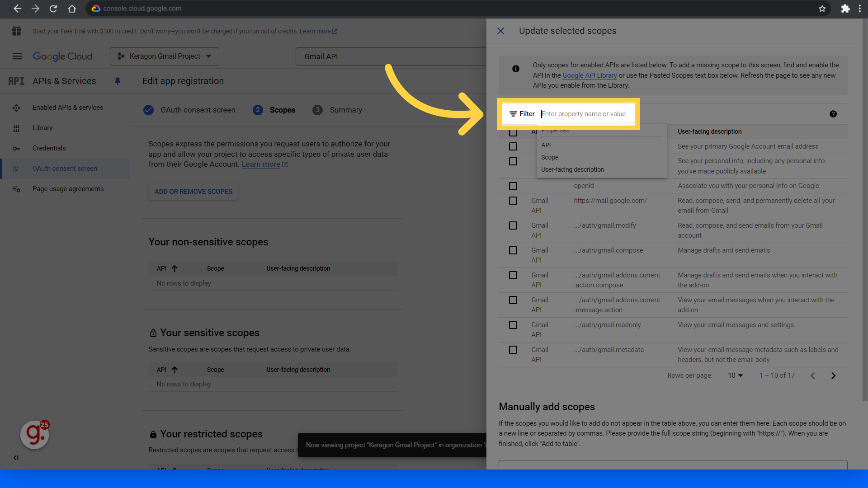Check the openid scope checkbox

[x=513, y=186]
